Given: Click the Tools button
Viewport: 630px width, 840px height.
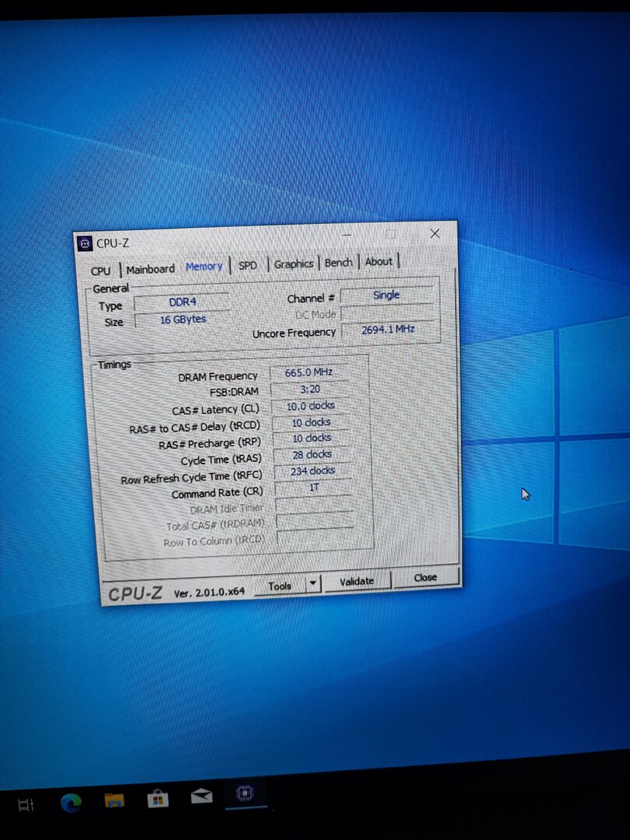Looking at the screenshot, I should (x=280, y=586).
